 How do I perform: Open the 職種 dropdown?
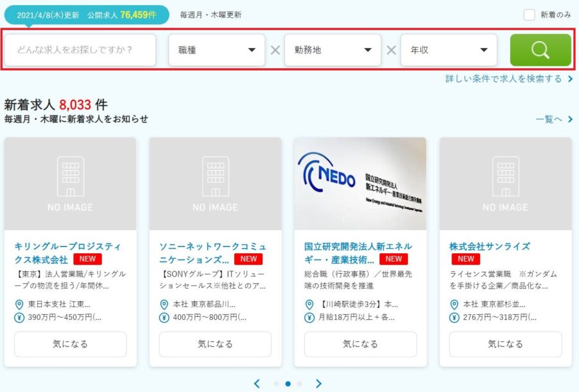pos(217,49)
